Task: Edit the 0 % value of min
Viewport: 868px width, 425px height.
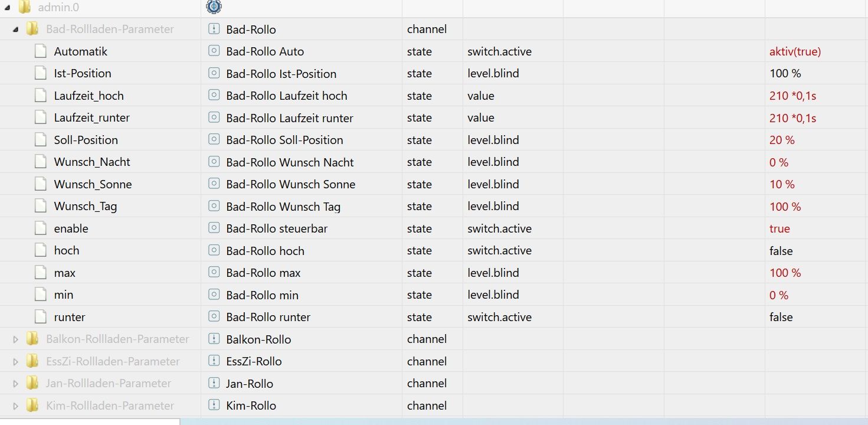Action: pyautogui.click(x=779, y=295)
